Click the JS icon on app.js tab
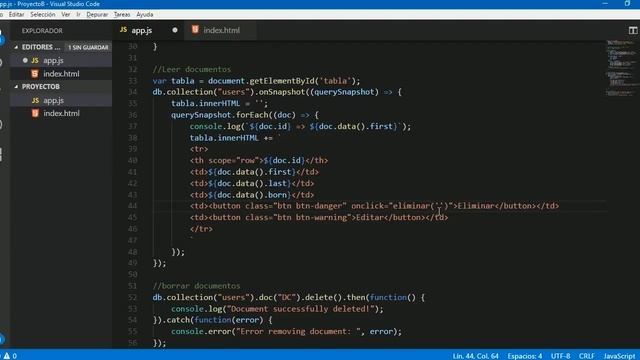 click(123, 30)
